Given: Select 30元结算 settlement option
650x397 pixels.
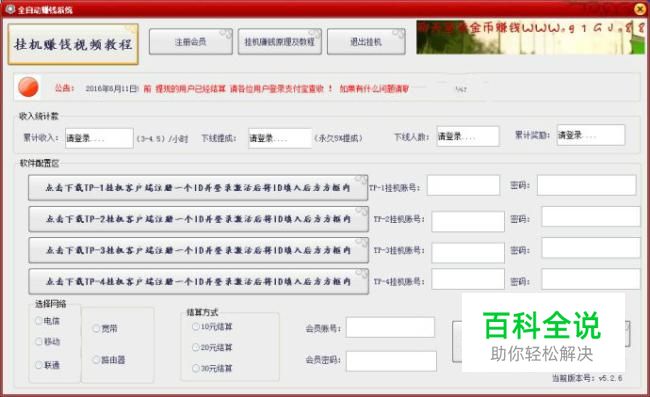Looking at the screenshot, I should (196, 368).
